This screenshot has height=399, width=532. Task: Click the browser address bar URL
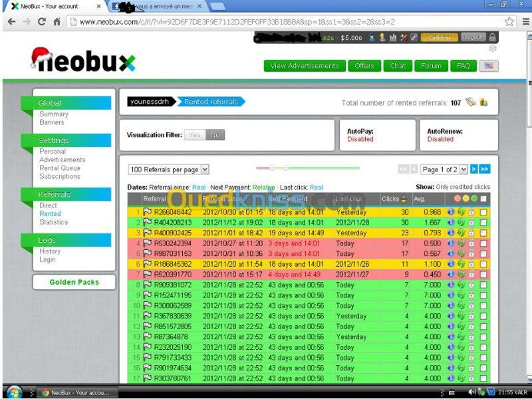coord(237,22)
